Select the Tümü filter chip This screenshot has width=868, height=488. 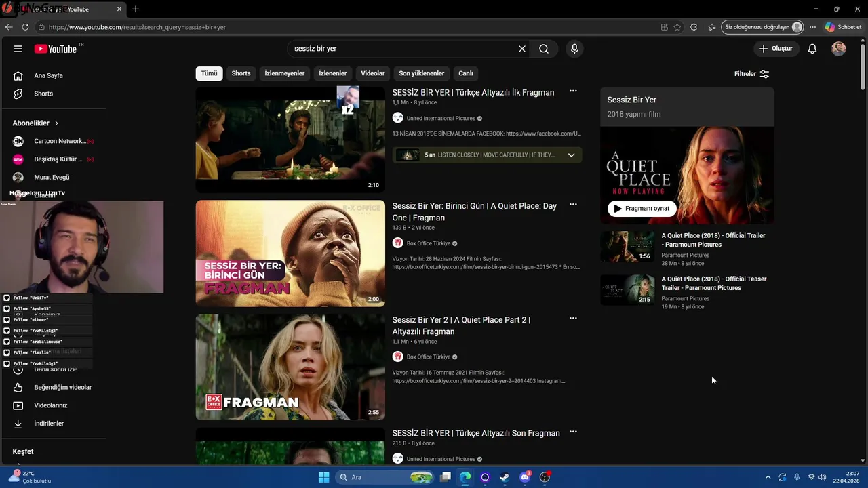pos(209,73)
